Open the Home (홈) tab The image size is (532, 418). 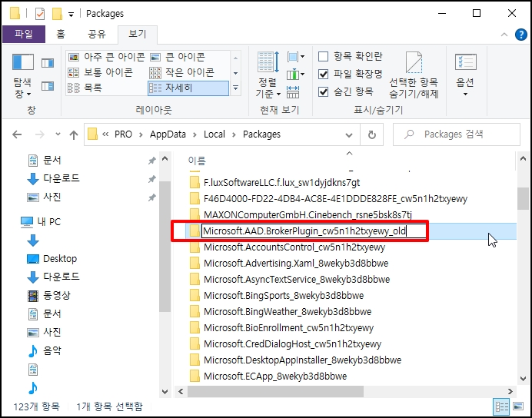click(61, 34)
